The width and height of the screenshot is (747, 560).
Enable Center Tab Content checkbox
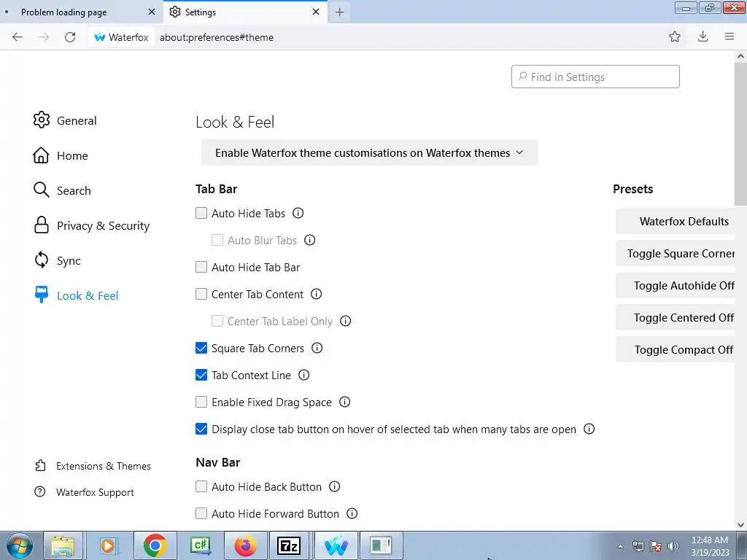coord(201,294)
